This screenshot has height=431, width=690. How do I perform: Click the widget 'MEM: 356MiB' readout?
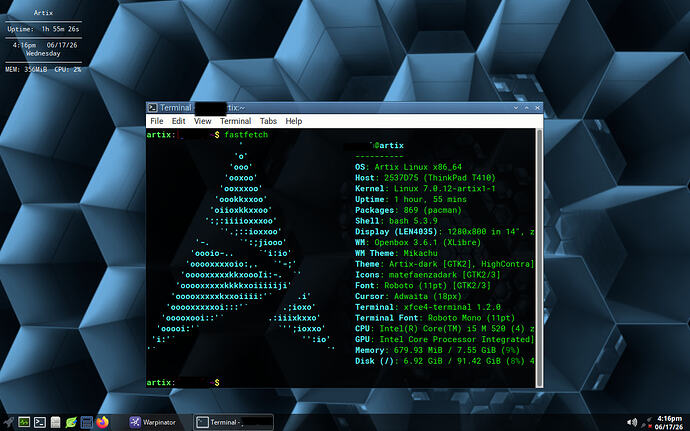pos(26,70)
